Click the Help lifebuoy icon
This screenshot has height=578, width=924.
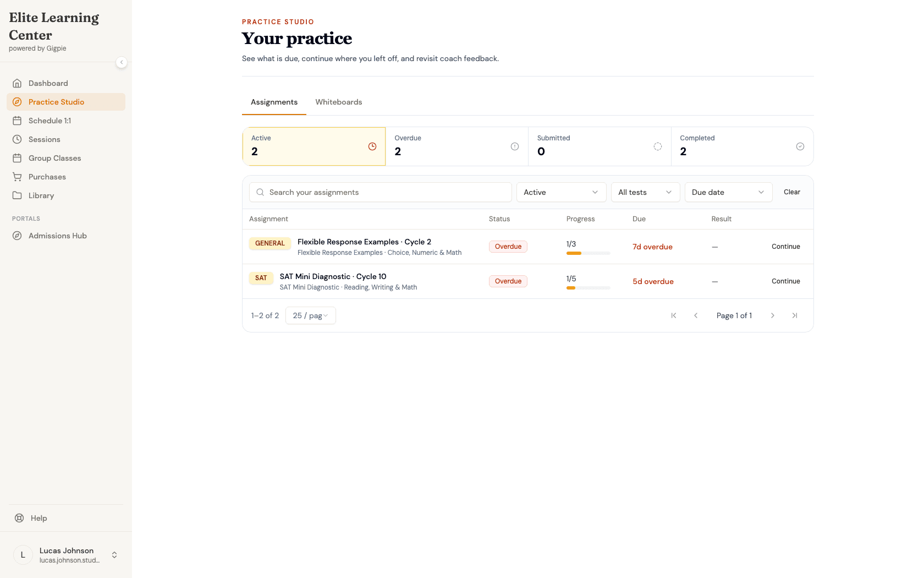[19, 518]
